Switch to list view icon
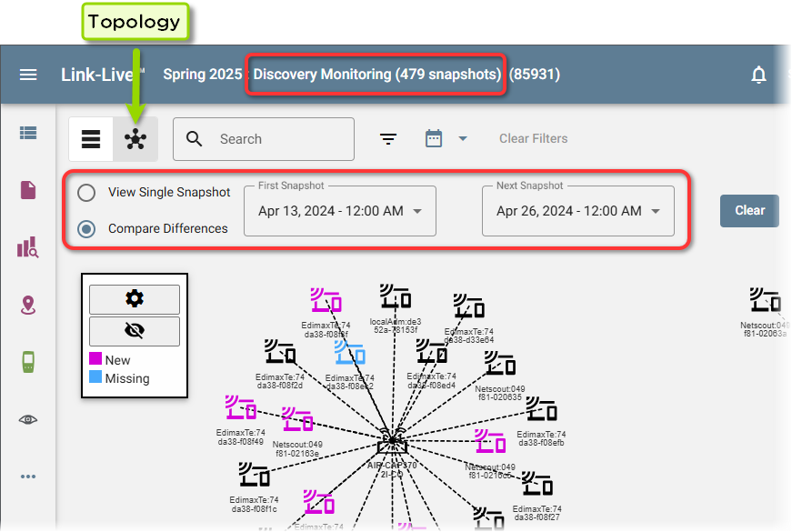Image resolution: width=792 pixels, height=532 pixels. coord(91,139)
